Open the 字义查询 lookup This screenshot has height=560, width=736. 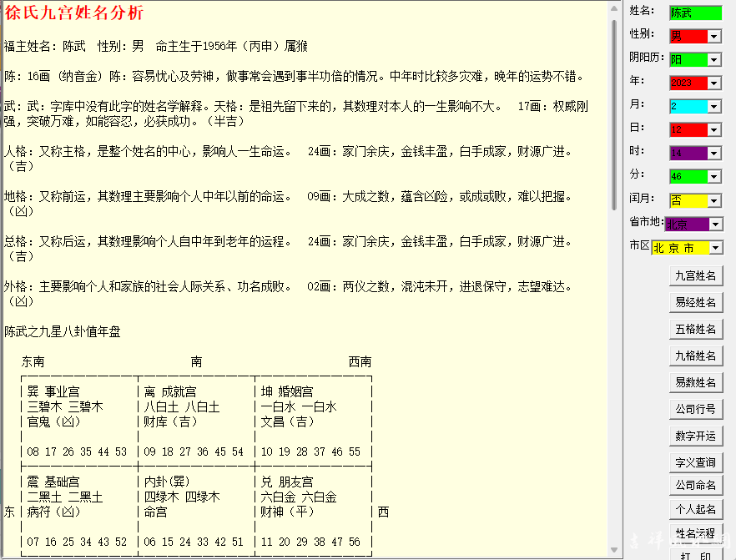[x=695, y=462]
